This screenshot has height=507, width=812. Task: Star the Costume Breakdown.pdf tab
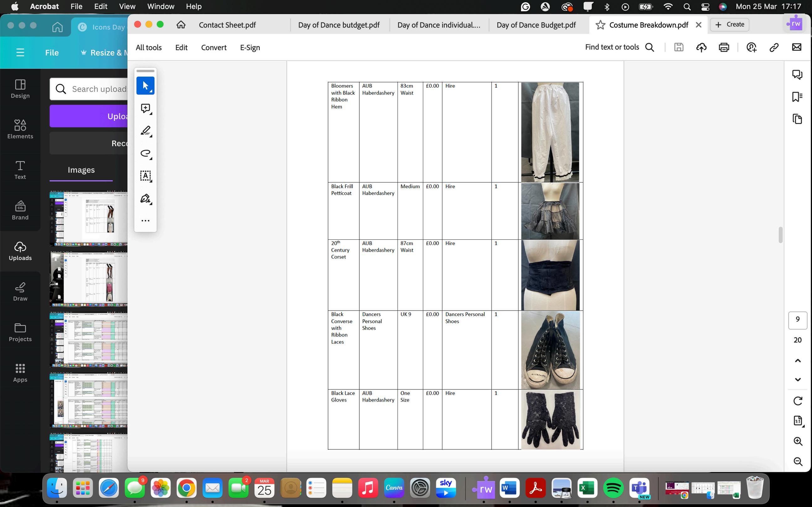(600, 25)
